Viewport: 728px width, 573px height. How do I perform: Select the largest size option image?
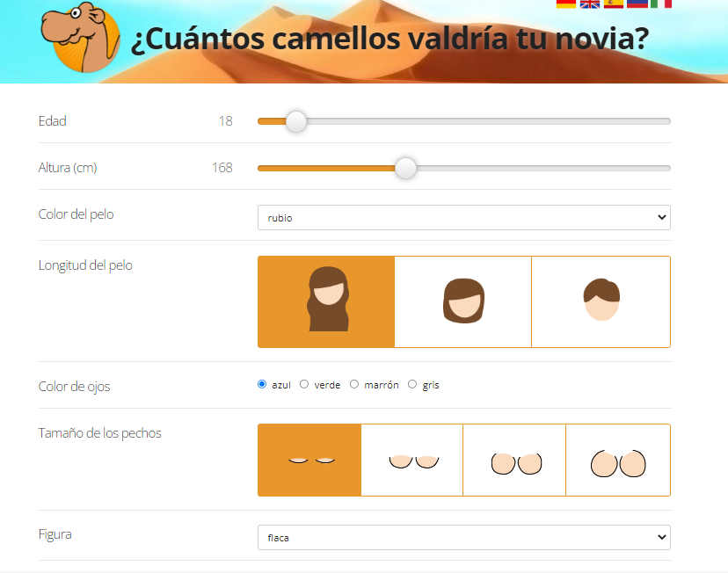[x=618, y=460]
